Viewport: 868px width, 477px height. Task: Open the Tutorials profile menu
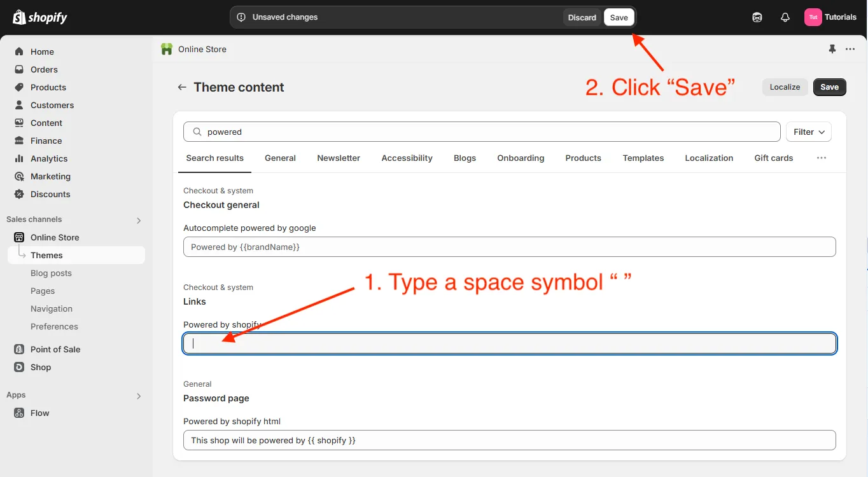click(x=831, y=17)
